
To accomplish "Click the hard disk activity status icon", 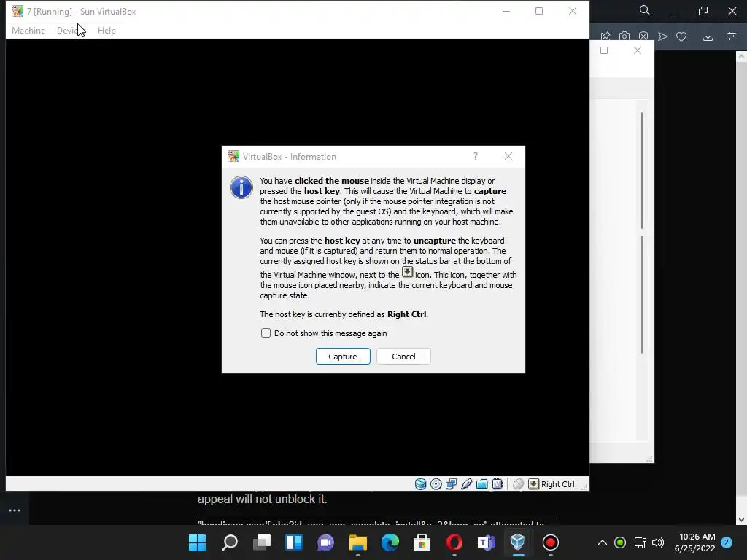I will [420, 484].
